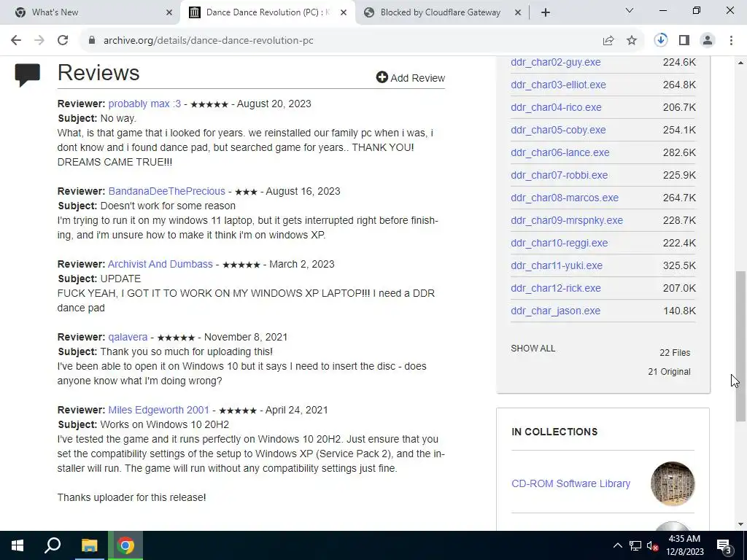Download ddr_char_jason.exe
This screenshot has height=560, width=747.
coord(555,311)
